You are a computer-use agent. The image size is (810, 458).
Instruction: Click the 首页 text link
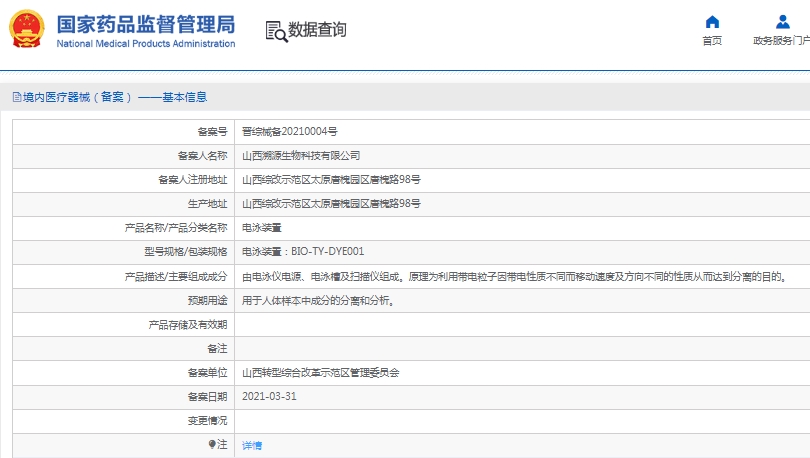pyautogui.click(x=712, y=41)
